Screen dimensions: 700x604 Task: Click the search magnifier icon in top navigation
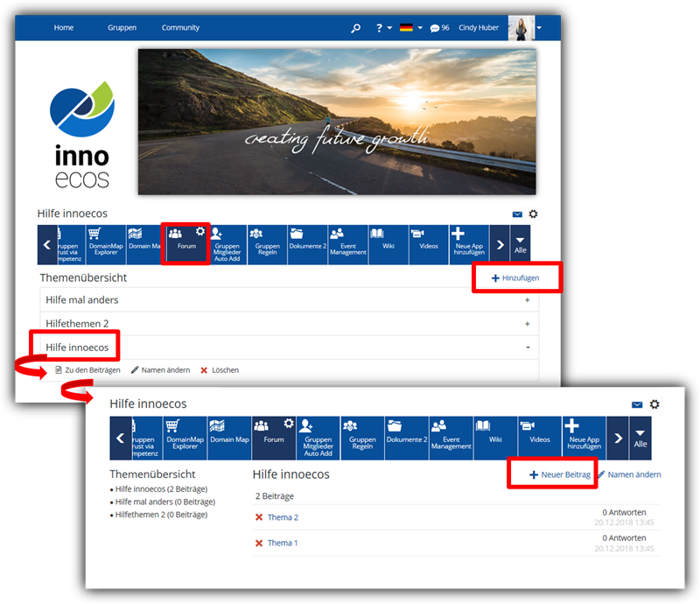[355, 28]
